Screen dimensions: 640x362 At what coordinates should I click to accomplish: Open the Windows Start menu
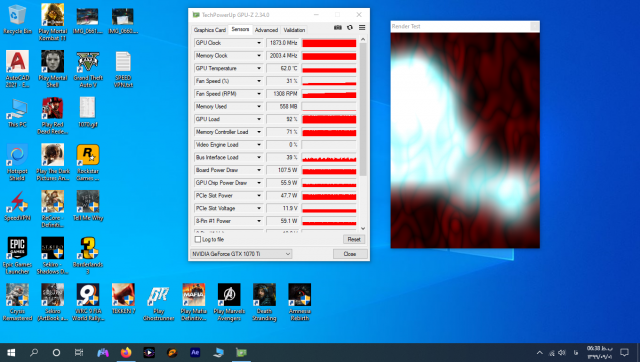[x=11, y=353]
